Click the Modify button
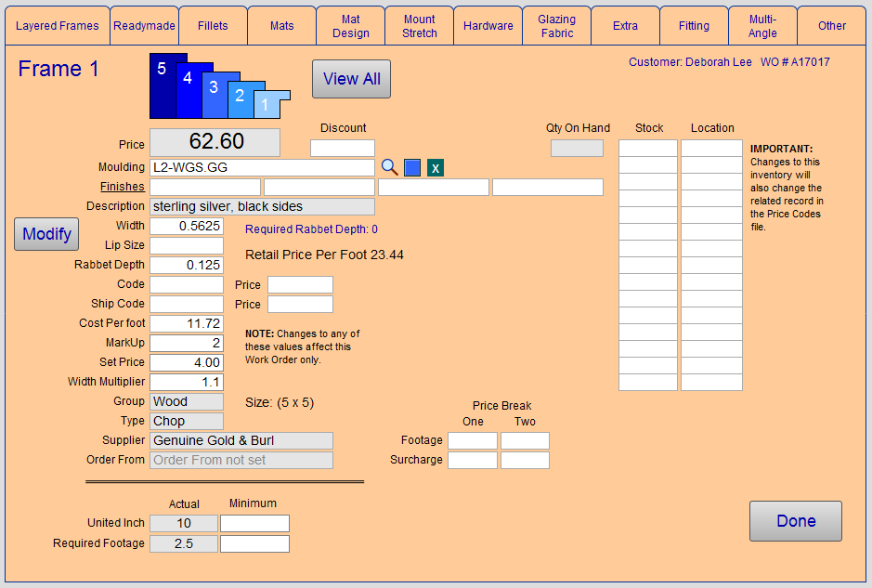Image resolution: width=872 pixels, height=588 pixels. [46, 234]
